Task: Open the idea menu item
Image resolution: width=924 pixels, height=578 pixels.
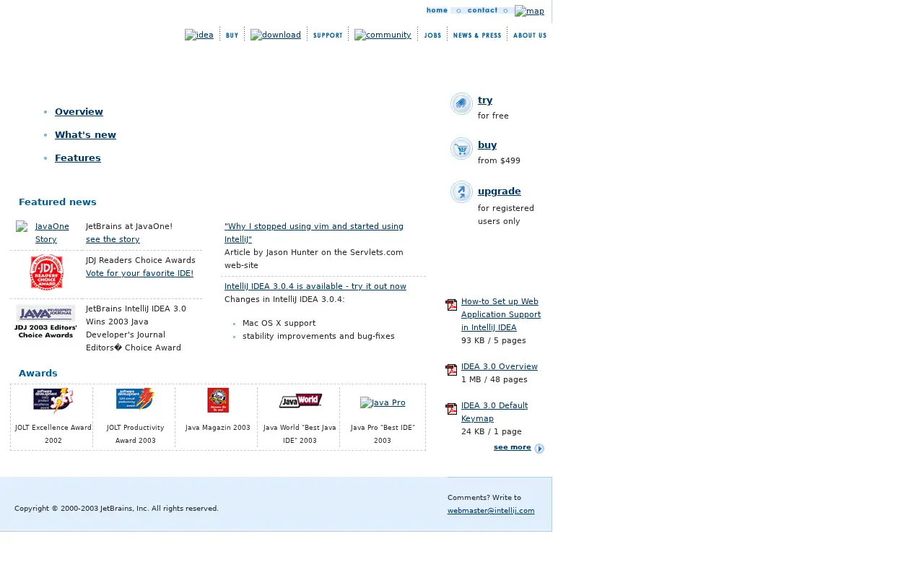Action: click(199, 35)
